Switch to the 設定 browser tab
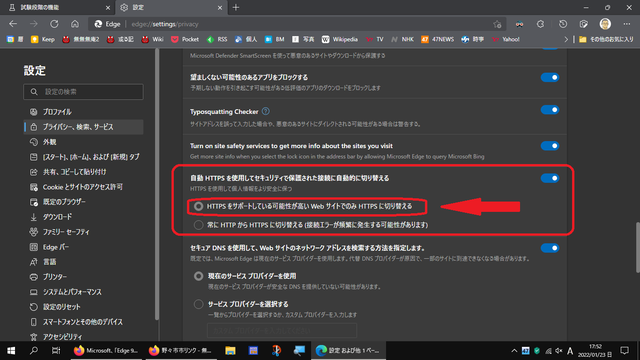The image size is (640, 360). tap(171, 7)
